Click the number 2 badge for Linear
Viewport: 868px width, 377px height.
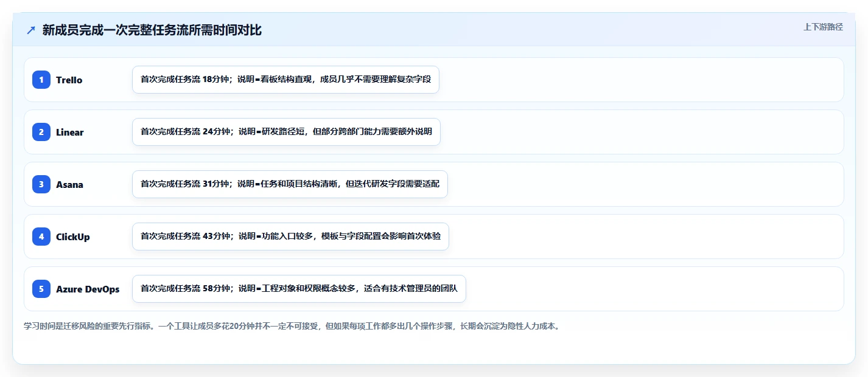coord(41,132)
